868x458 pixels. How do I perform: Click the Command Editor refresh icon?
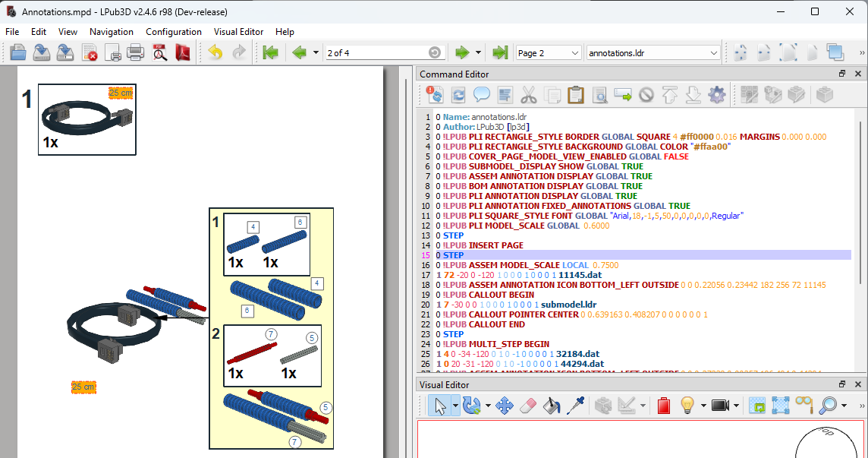tap(458, 95)
